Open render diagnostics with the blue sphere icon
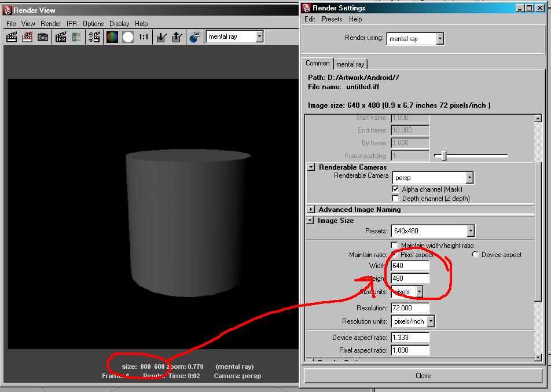Screen dimensions: 551x392 coord(194,37)
